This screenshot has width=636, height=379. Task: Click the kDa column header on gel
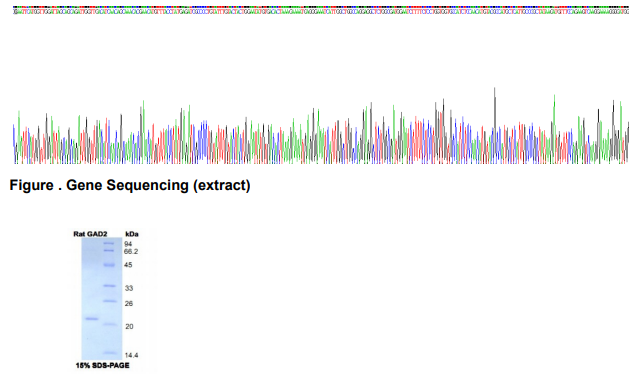tap(132, 234)
